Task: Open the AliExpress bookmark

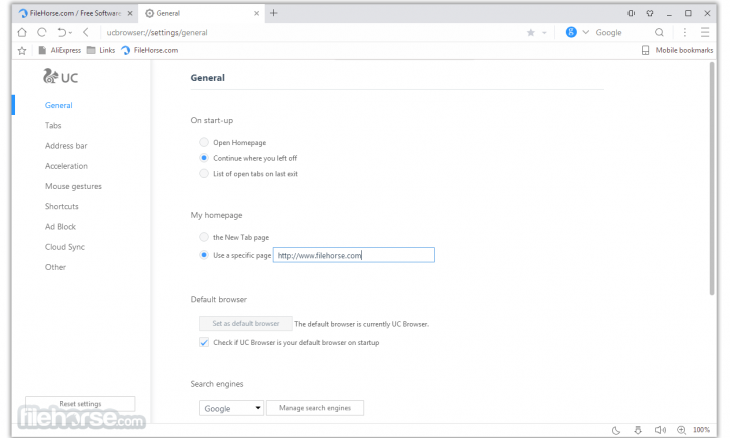Action: click(59, 50)
